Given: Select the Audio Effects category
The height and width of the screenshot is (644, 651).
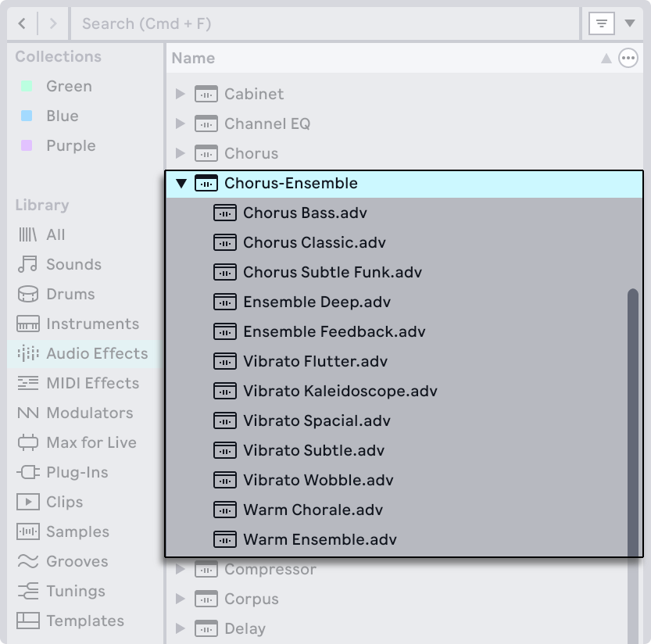Looking at the screenshot, I should (x=85, y=353).
